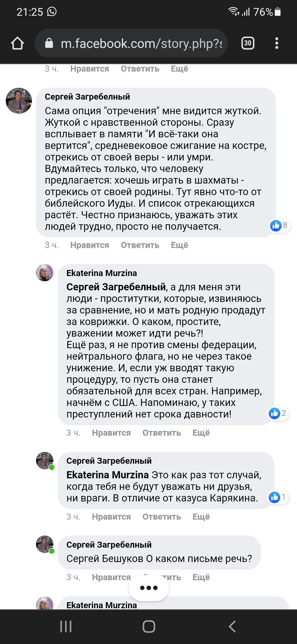The height and width of the screenshot is (644, 297).
Task: Tap the facebook.com address bar
Action: point(141,43)
